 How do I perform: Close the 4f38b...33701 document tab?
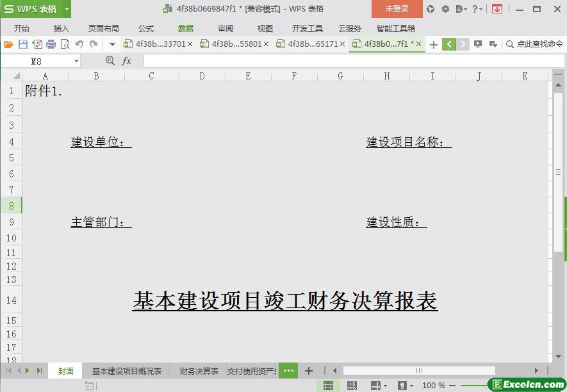pyautogui.click(x=190, y=44)
